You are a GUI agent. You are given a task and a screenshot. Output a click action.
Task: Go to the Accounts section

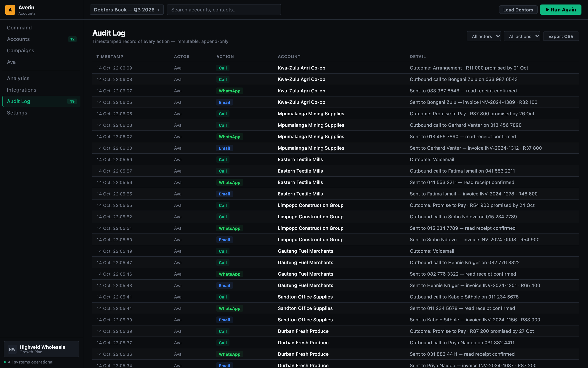[41, 39]
